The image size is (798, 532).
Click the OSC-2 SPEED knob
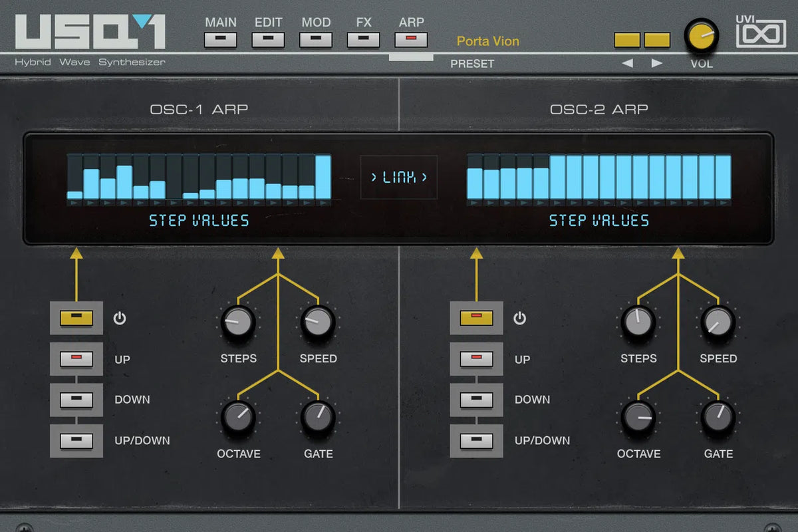(x=718, y=322)
